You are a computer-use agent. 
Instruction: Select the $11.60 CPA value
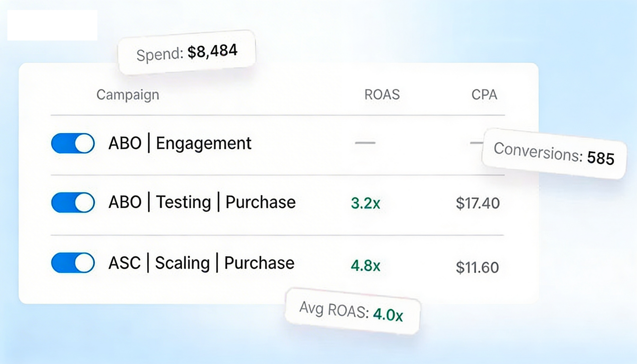[x=477, y=267]
